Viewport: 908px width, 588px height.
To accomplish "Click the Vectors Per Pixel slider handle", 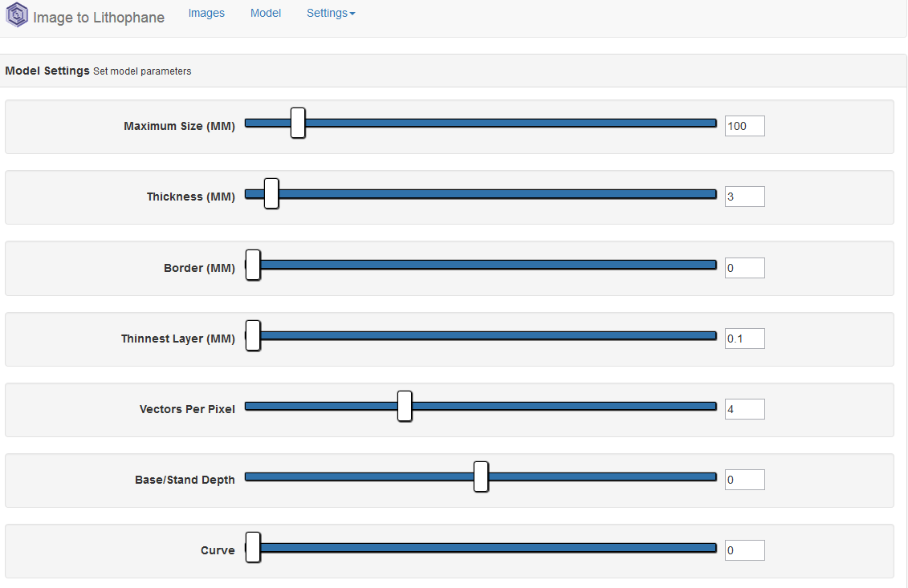I will pyautogui.click(x=405, y=406).
